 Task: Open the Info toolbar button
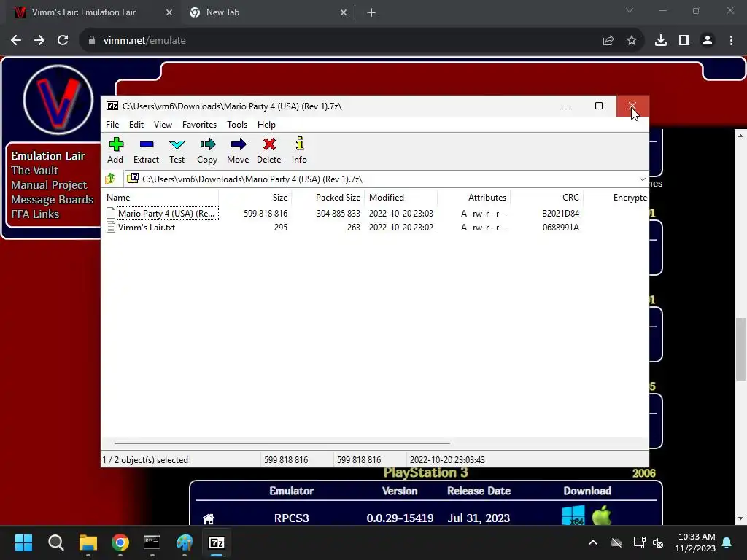point(299,150)
